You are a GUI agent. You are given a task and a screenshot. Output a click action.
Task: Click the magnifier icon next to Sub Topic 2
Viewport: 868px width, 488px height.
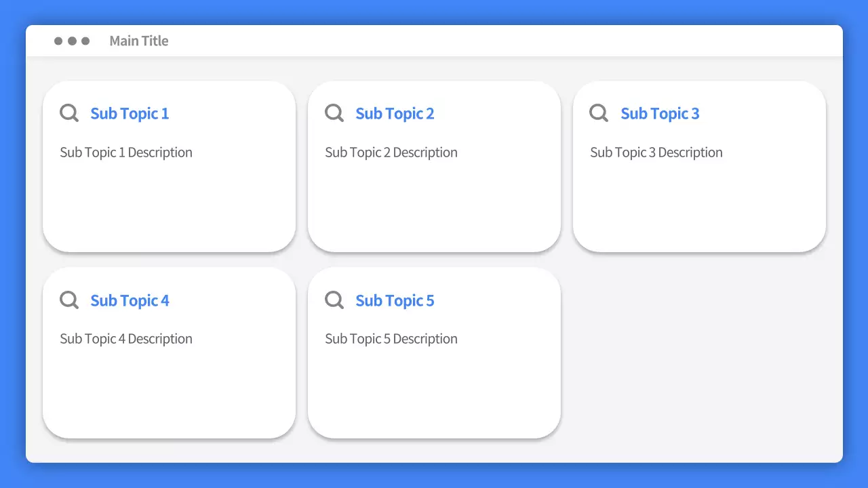coord(334,113)
